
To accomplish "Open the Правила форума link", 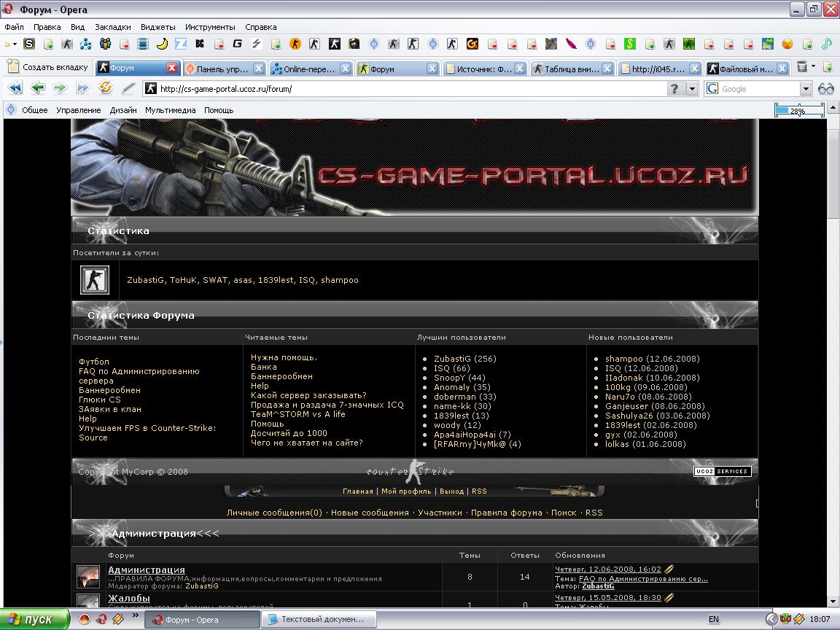I will pos(506,513).
